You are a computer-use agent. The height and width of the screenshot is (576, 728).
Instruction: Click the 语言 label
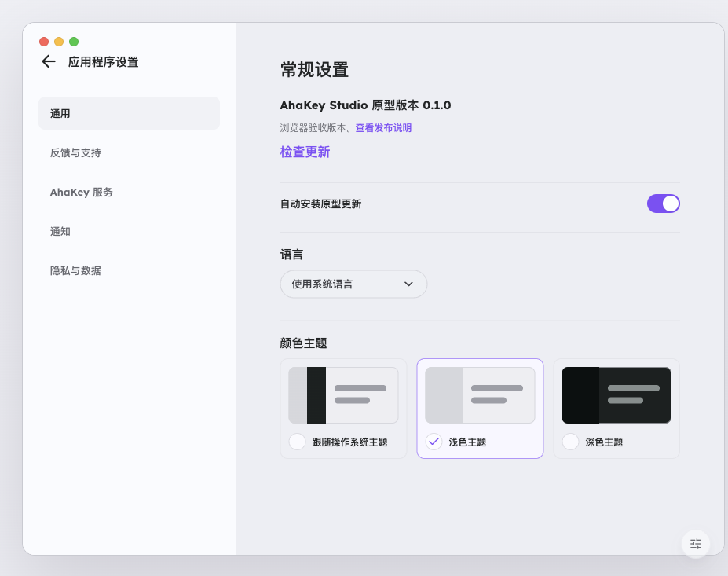tap(291, 255)
